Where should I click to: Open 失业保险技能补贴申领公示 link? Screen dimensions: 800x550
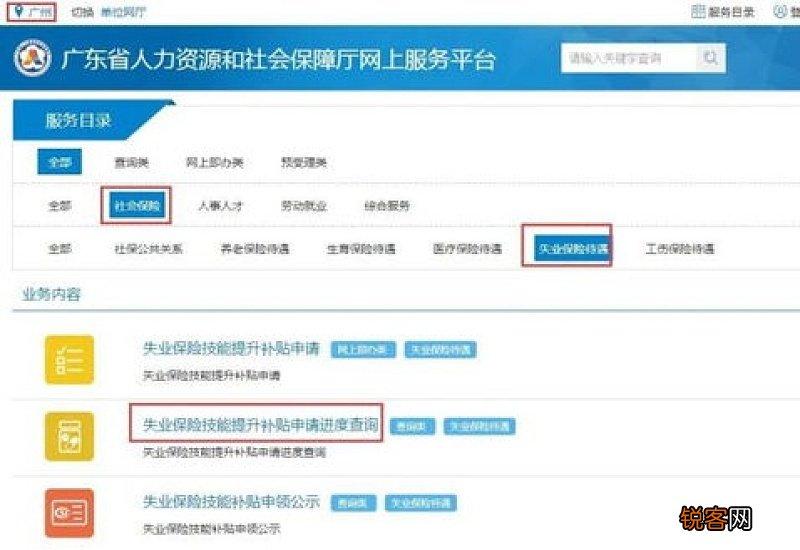tap(231, 502)
